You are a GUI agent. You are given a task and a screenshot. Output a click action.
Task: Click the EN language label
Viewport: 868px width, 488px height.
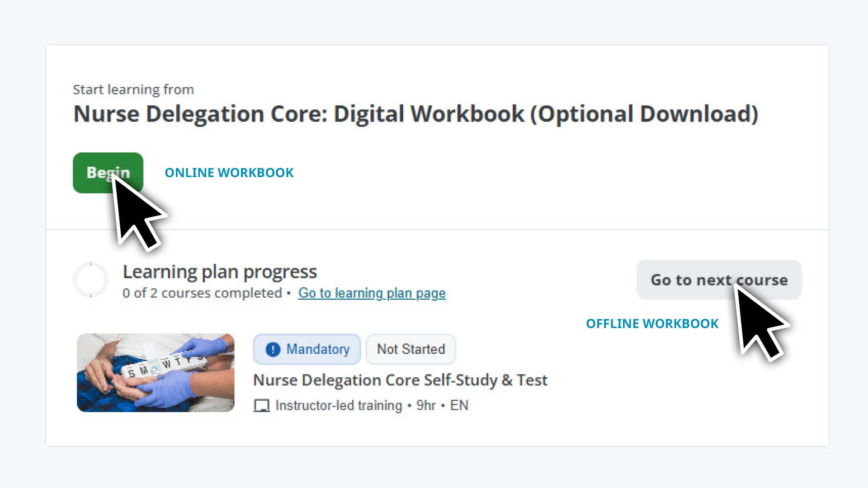pyautogui.click(x=460, y=405)
